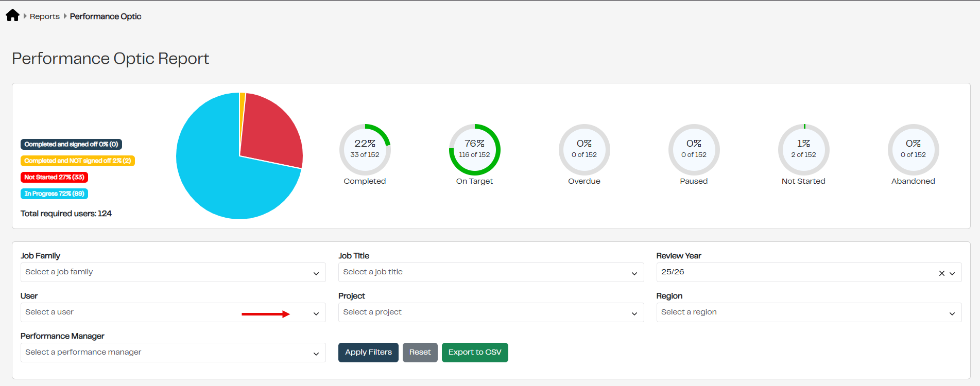Click the 'In Progress 72% (89)' legend badge
The height and width of the screenshot is (386, 980).
54,194
